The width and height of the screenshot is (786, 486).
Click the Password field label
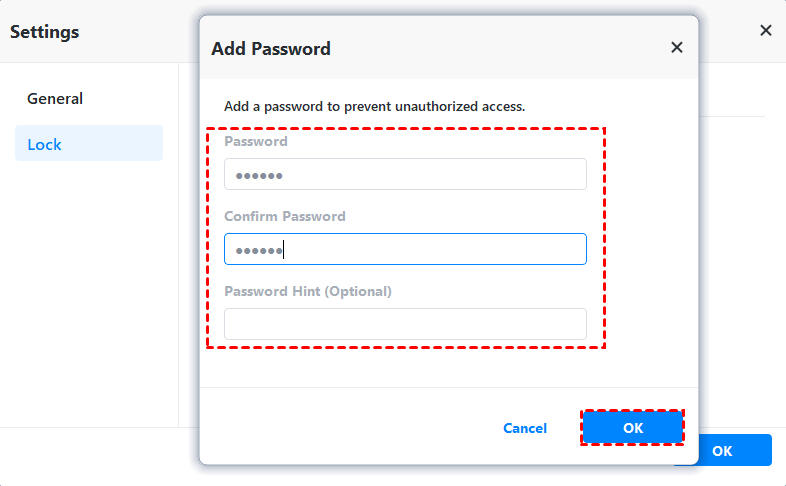click(x=256, y=142)
